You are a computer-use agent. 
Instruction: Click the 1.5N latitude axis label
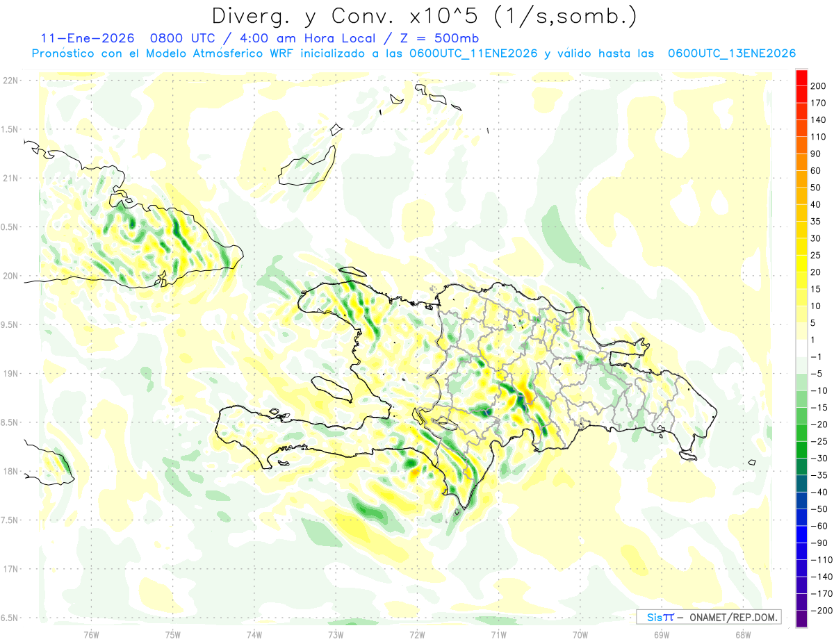[10, 129]
